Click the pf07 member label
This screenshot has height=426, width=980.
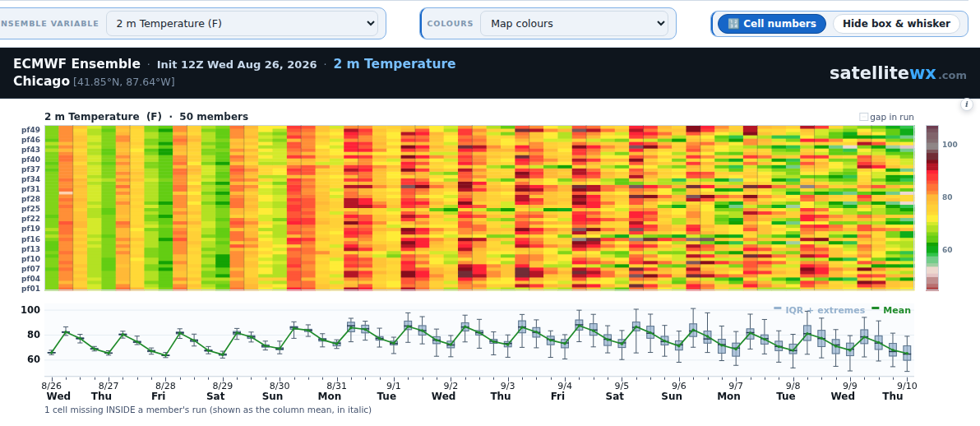[32, 269]
